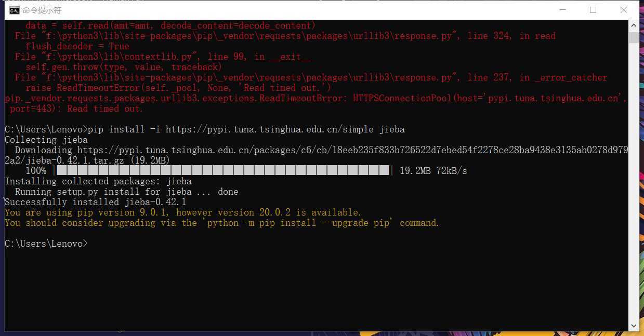Click the HTTPSConnectionPool exception line
Viewport: 644px width, 336px height.
316,98
